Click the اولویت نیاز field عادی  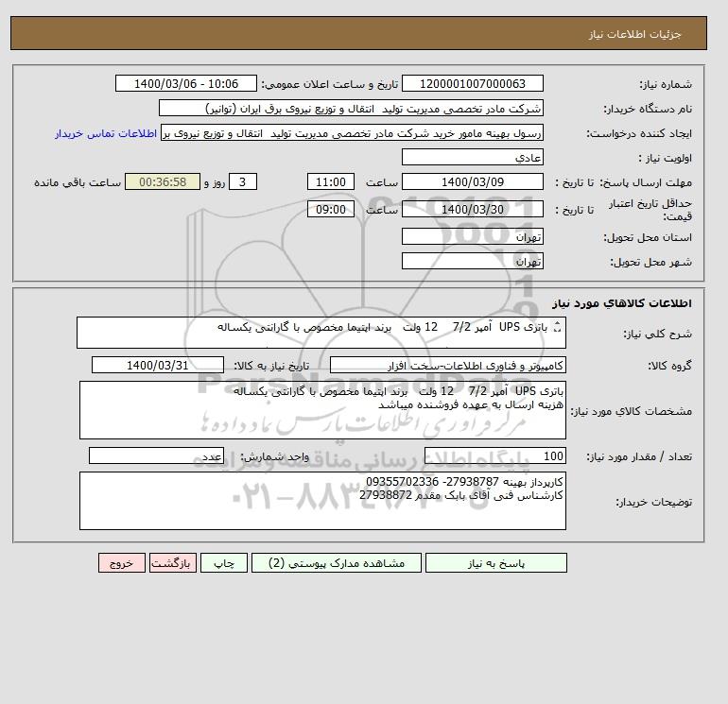[472, 157]
